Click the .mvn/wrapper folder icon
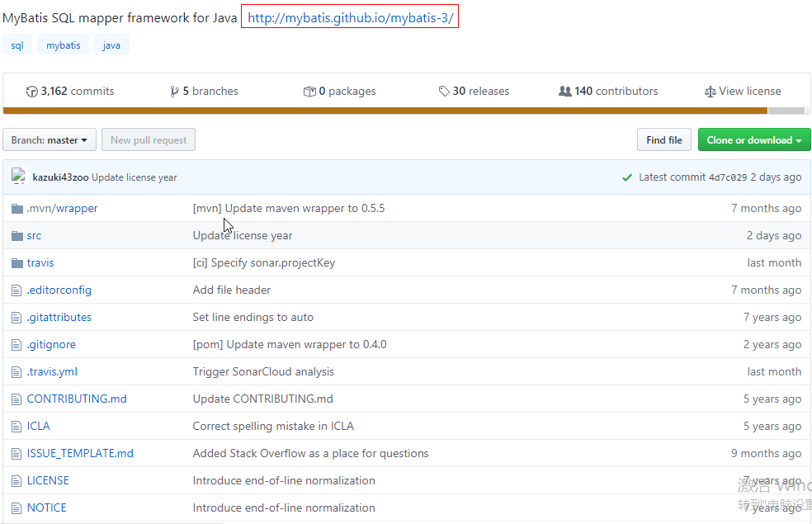 pos(17,209)
